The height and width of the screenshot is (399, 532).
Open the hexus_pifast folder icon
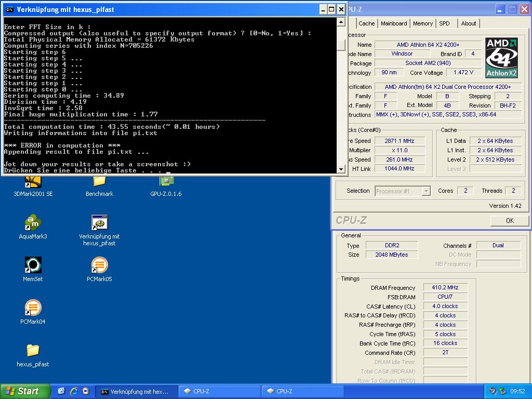click(33, 354)
